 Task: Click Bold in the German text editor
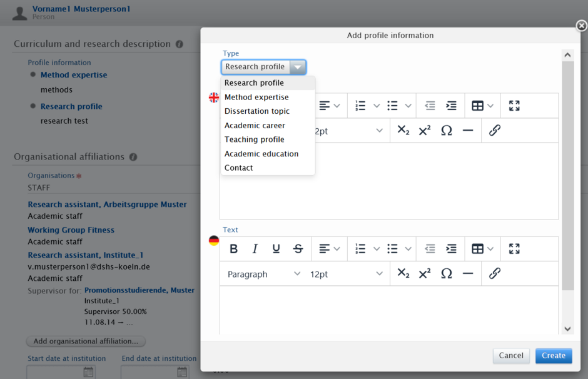[x=233, y=249]
